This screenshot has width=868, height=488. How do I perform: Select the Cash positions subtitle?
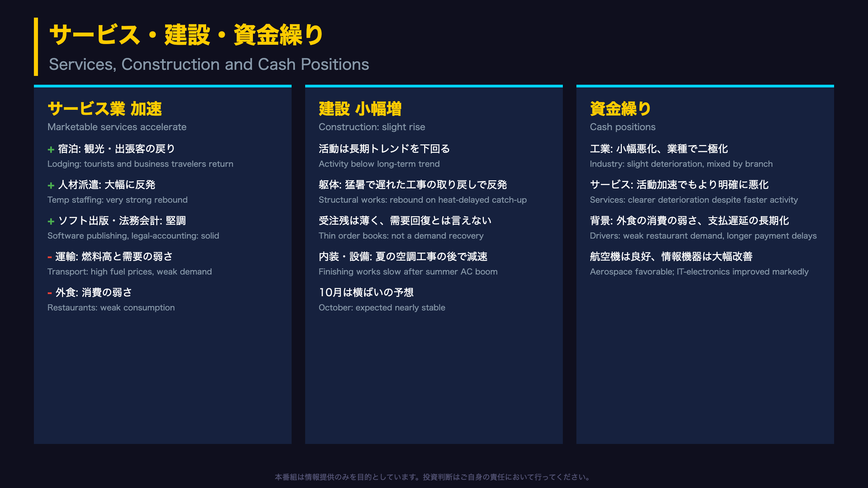point(623,127)
